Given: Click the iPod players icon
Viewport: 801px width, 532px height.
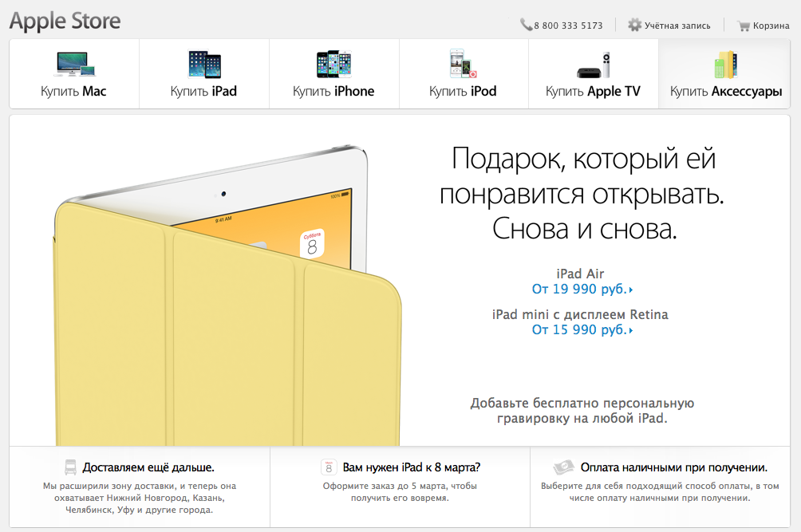Looking at the screenshot, I should click(463, 63).
